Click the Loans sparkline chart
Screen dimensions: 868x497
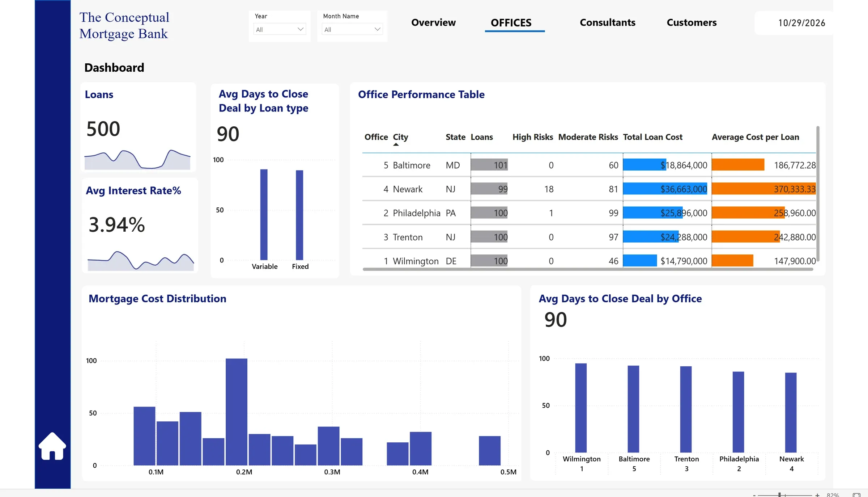[x=137, y=159]
